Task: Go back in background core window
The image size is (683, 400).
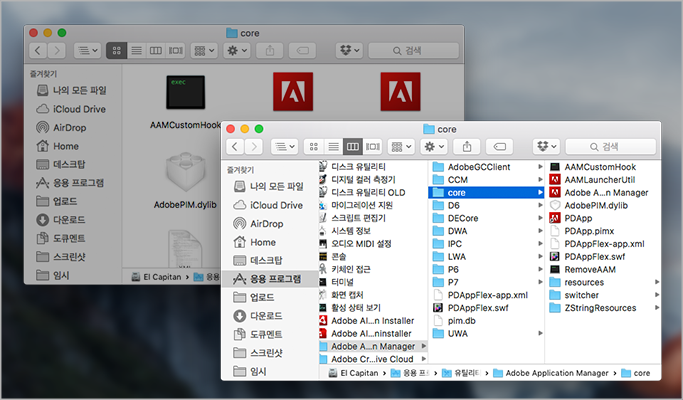Action: tap(38, 51)
